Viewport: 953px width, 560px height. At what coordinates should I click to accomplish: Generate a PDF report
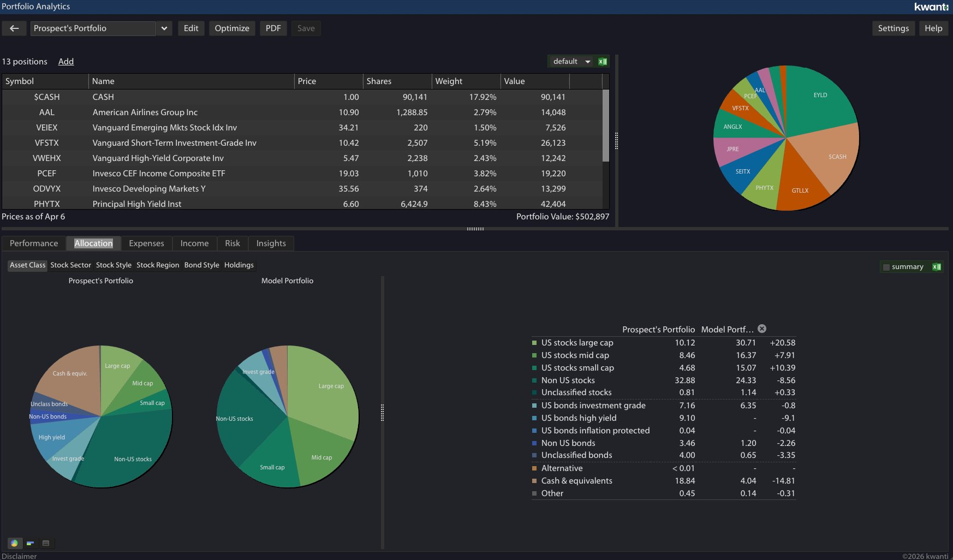point(273,28)
